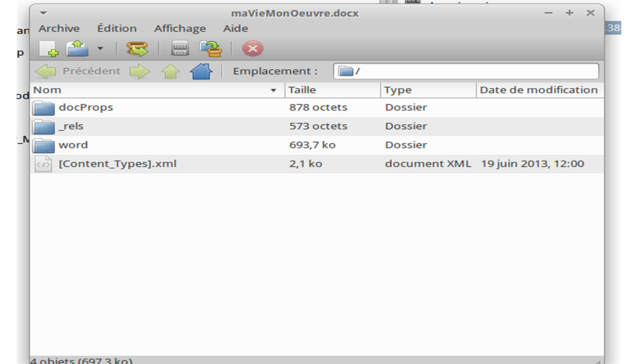Click the Emplacement path field
Screen dimensions: 644x364
(466, 71)
